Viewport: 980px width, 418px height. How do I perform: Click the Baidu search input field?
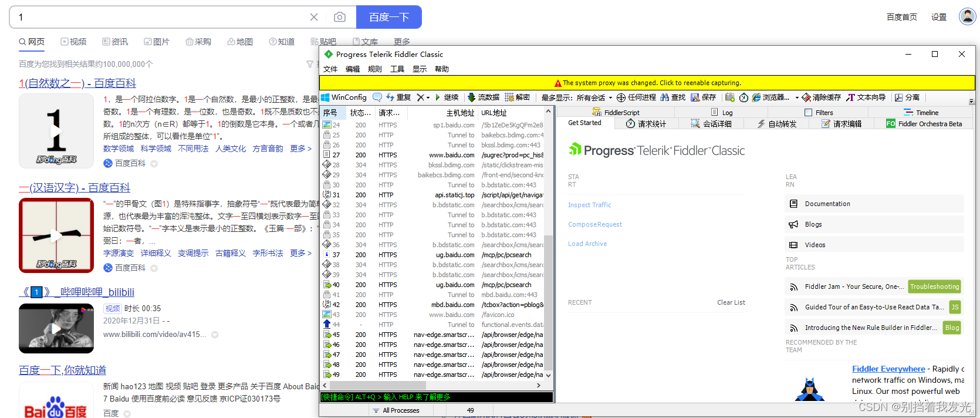(x=158, y=17)
